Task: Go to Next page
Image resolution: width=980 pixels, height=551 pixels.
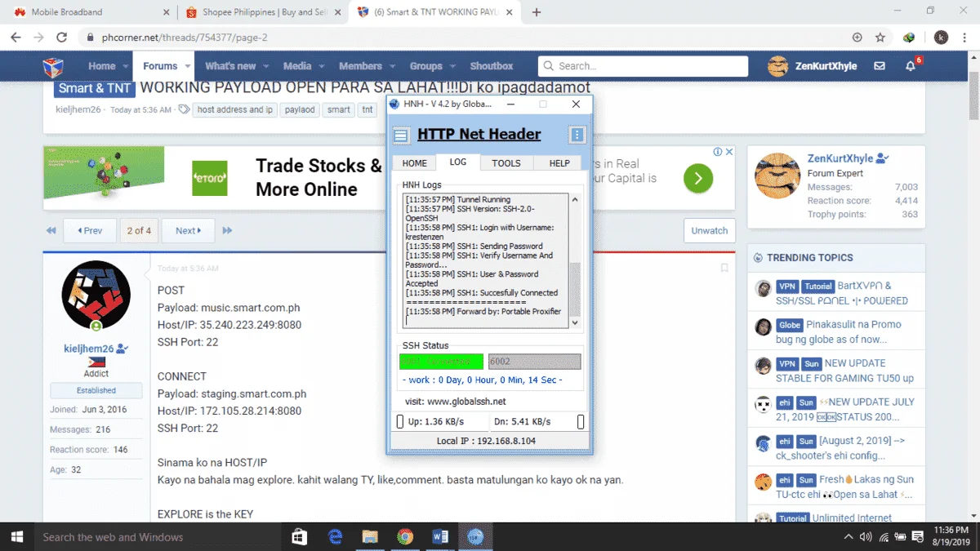Action: [x=188, y=230]
